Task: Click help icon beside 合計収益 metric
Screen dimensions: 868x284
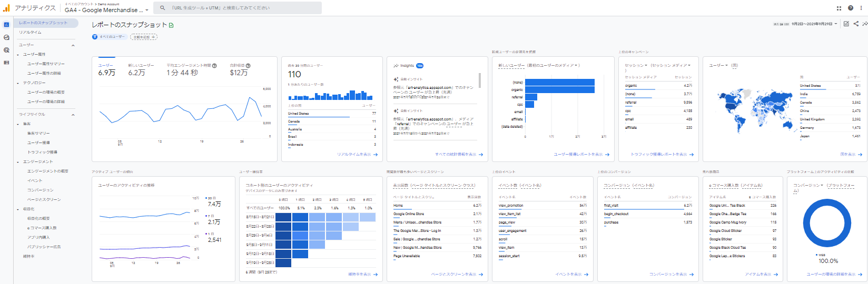Action: click(x=248, y=66)
